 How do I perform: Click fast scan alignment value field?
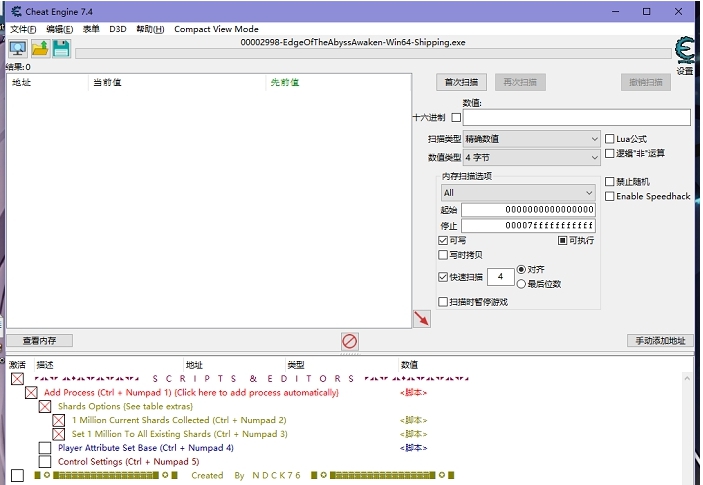coord(500,277)
